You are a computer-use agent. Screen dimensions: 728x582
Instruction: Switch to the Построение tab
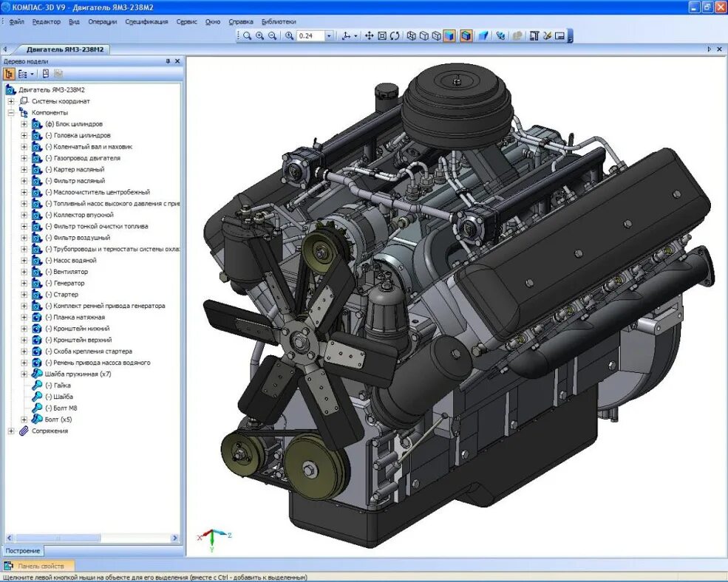point(23,551)
